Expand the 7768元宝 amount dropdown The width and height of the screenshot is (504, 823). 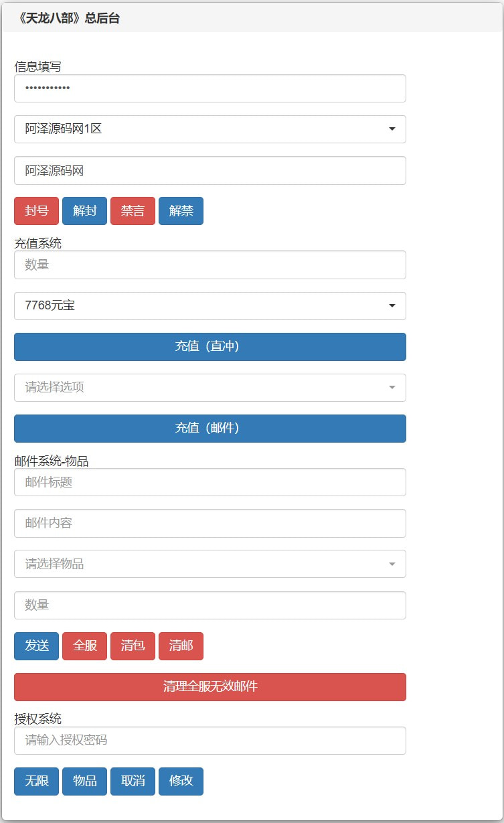(209, 306)
